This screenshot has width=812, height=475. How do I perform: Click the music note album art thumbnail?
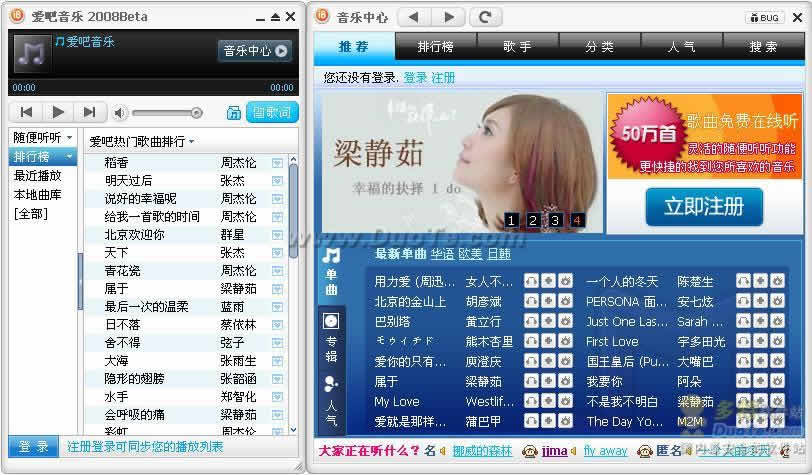(32, 53)
